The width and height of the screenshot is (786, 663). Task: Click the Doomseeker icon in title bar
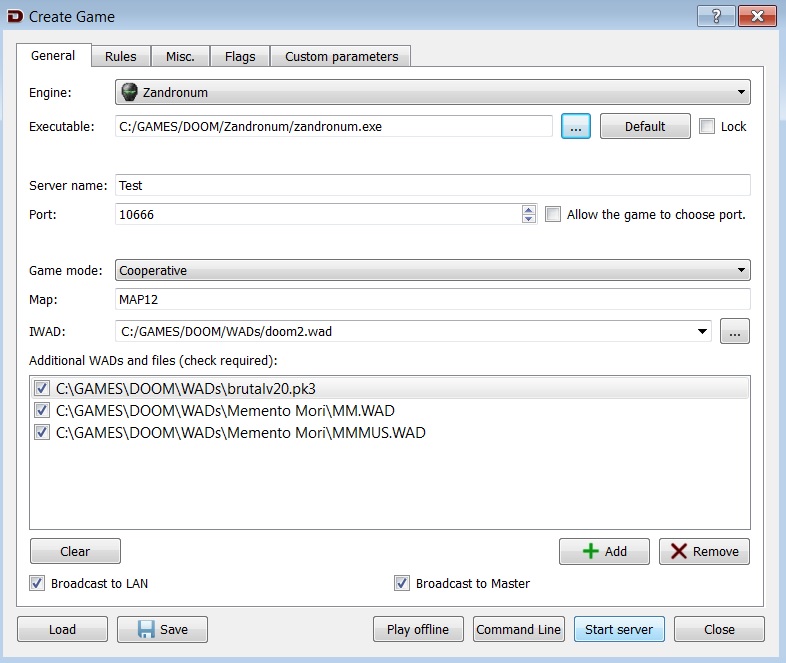pos(13,16)
